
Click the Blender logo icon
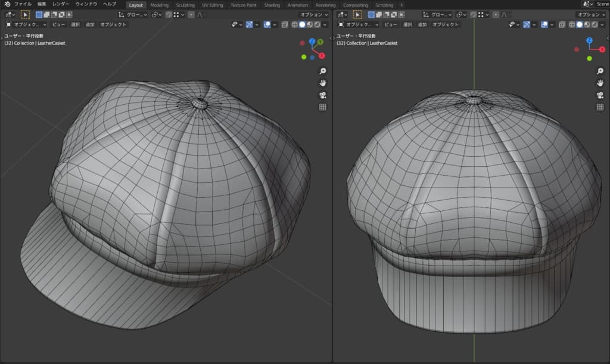[x=7, y=4]
